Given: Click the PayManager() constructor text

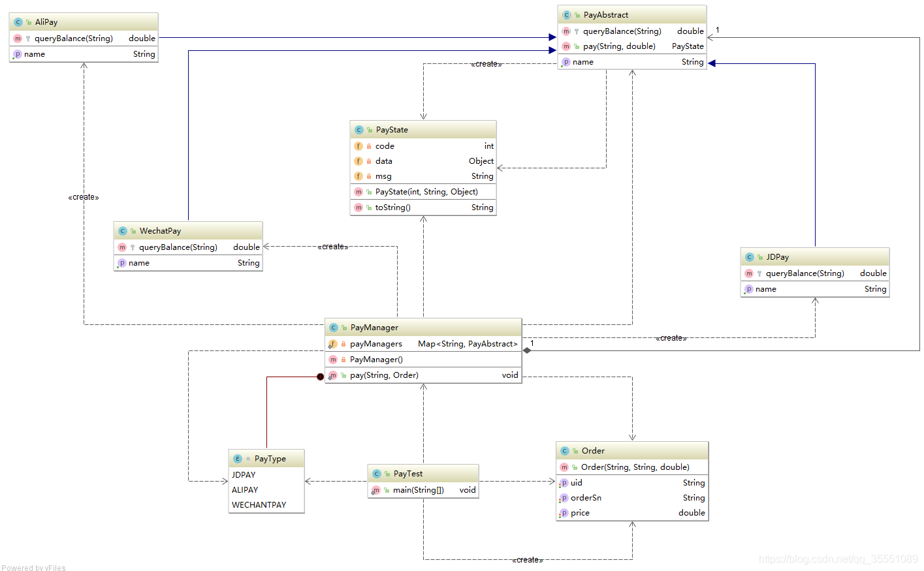Looking at the screenshot, I should [376, 360].
